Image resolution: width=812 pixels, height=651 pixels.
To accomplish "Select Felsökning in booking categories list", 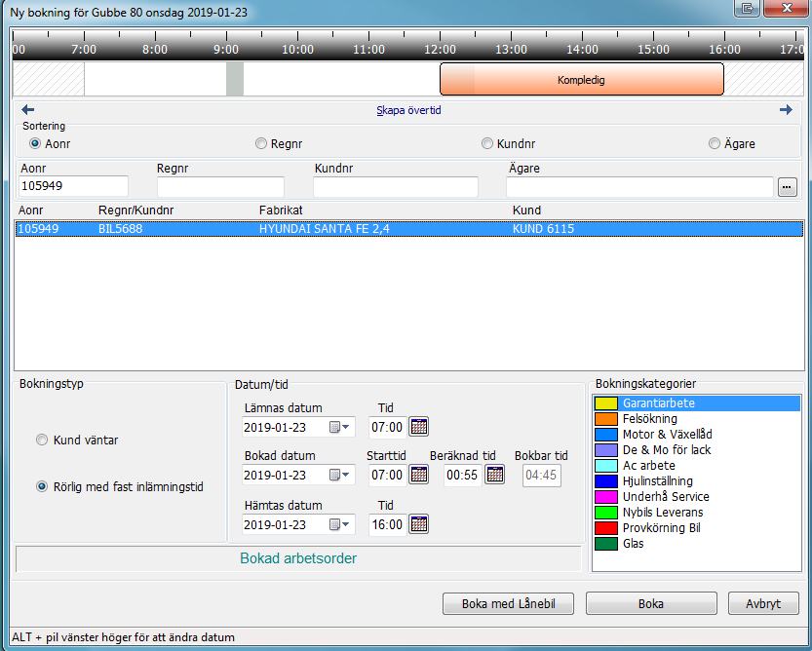I will pos(648,418).
